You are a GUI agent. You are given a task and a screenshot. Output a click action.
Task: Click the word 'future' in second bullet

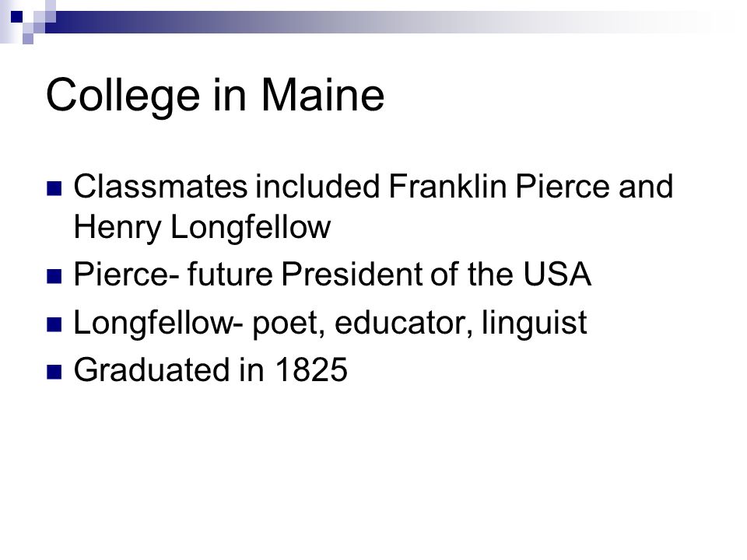[x=230, y=275]
